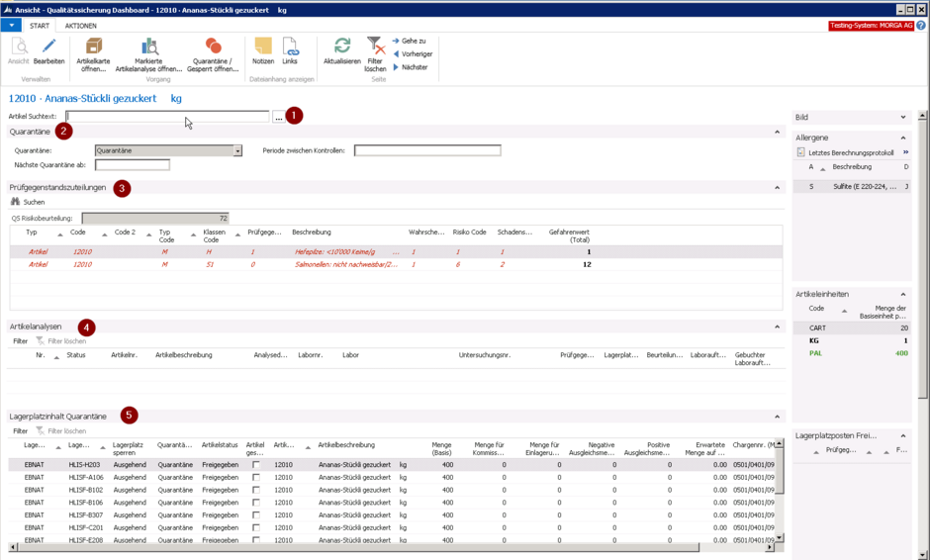Click the Nächste Quarantäne ab field

pyautogui.click(x=133, y=165)
